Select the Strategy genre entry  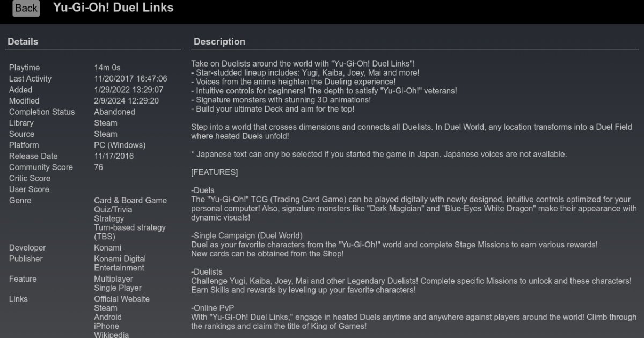click(x=109, y=218)
